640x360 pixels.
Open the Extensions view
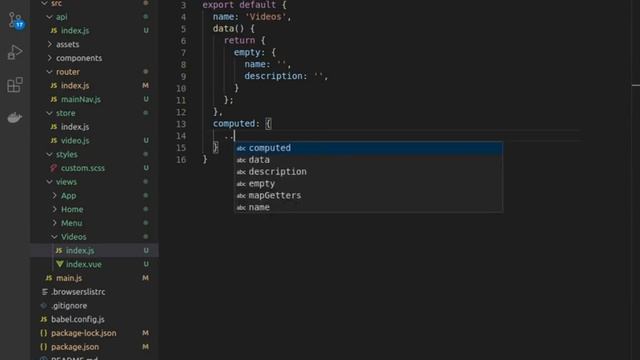[x=15, y=85]
